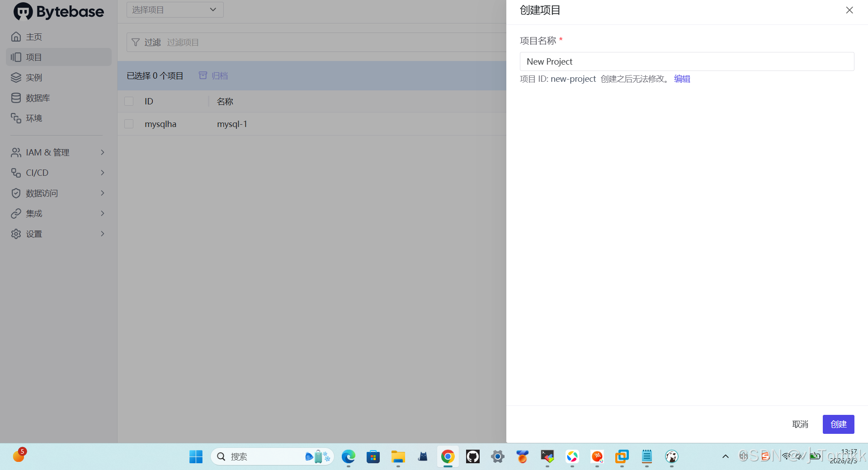Open 环境 in the sidebar

(59, 118)
